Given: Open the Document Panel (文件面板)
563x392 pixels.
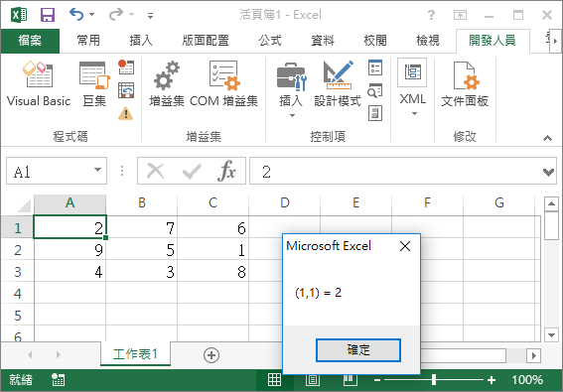Looking at the screenshot, I should (465, 83).
